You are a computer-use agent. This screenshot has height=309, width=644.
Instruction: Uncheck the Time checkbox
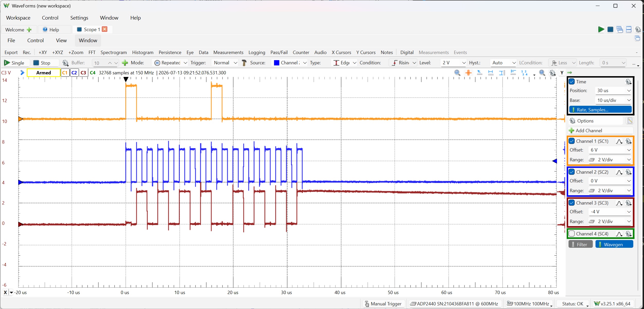point(572,82)
